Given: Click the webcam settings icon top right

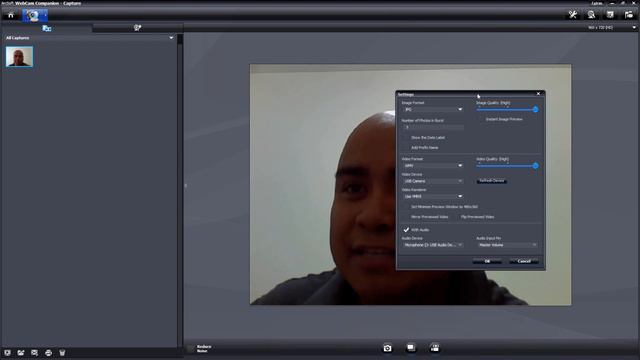Looking at the screenshot, I should pyautogui.click(x=591, y=15).
